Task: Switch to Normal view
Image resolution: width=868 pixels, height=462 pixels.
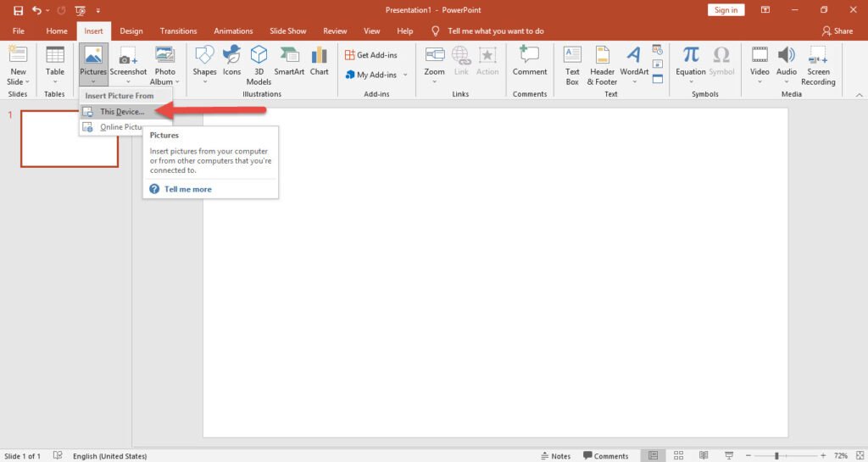Action: (x=654, y=455)
